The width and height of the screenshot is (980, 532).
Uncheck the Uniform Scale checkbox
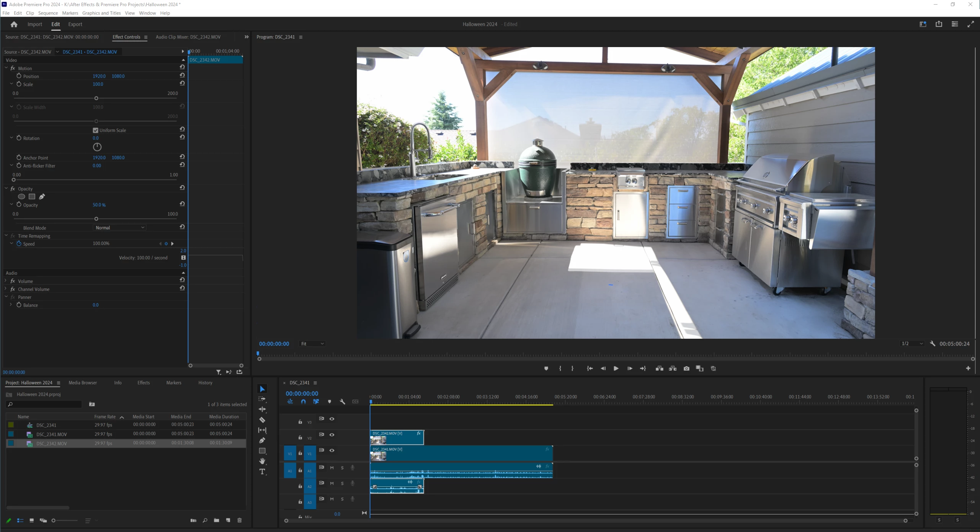coord(96,130)
